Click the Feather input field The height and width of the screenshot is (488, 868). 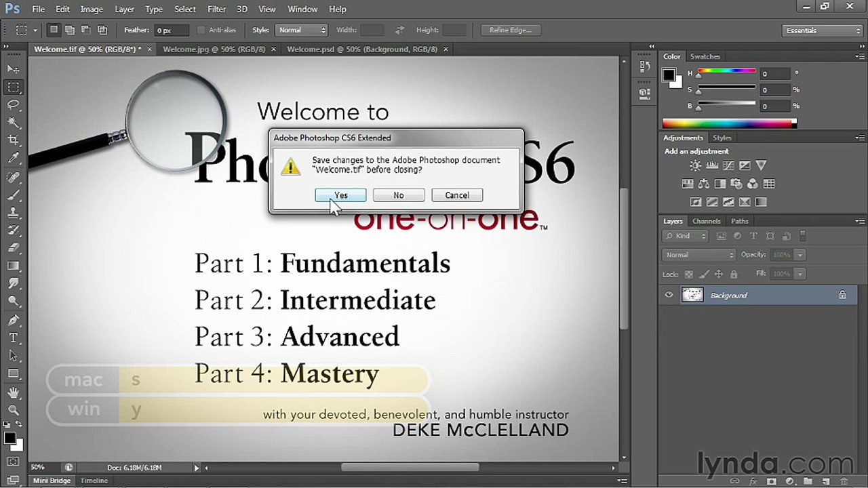pos(172,30)
